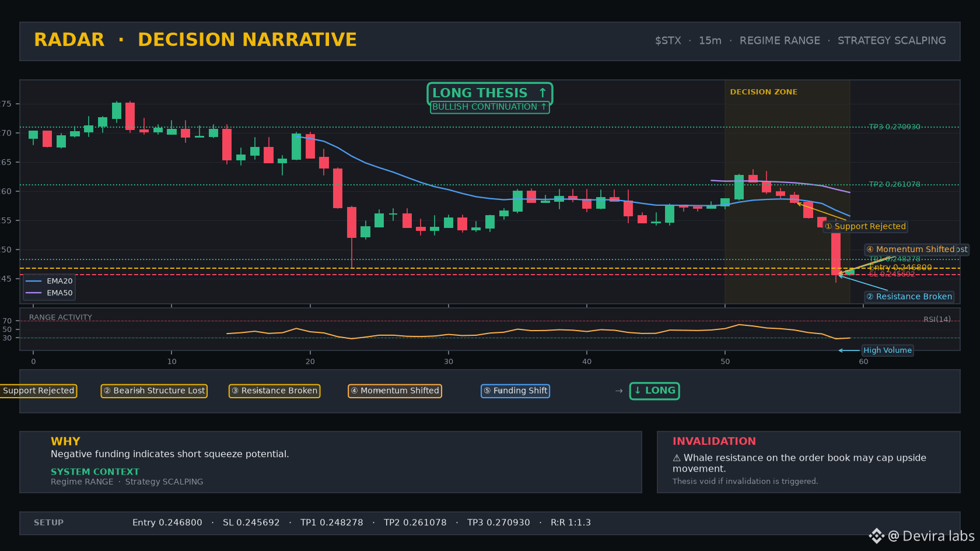Click the Resistance Broken step chip
Viewport: 980px width, 551px height.
[274, 391]
